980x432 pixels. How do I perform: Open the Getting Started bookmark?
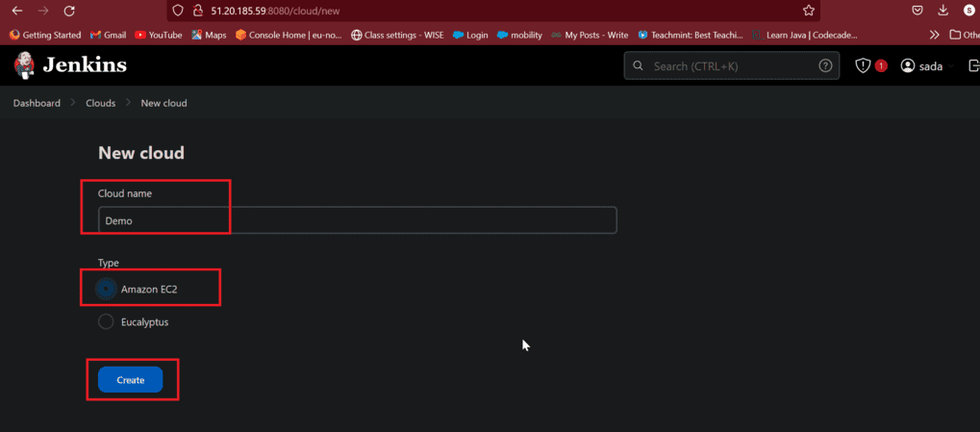tap(45, 35)
